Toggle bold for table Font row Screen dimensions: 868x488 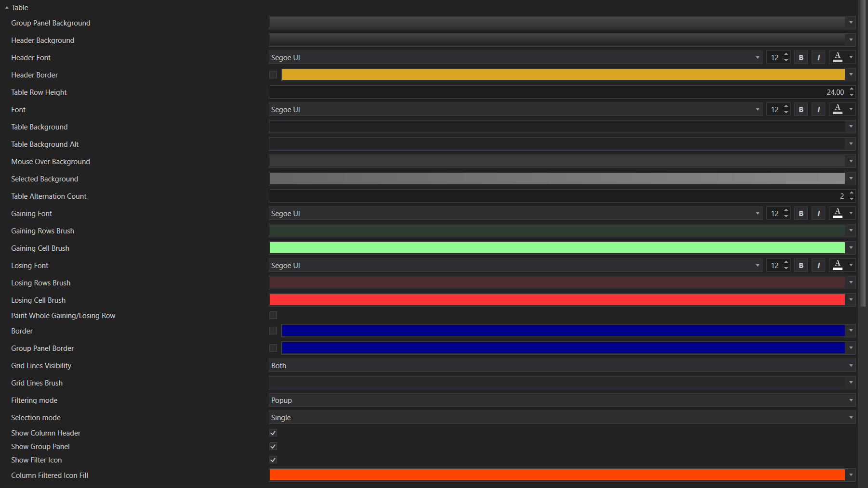point(801,110)
